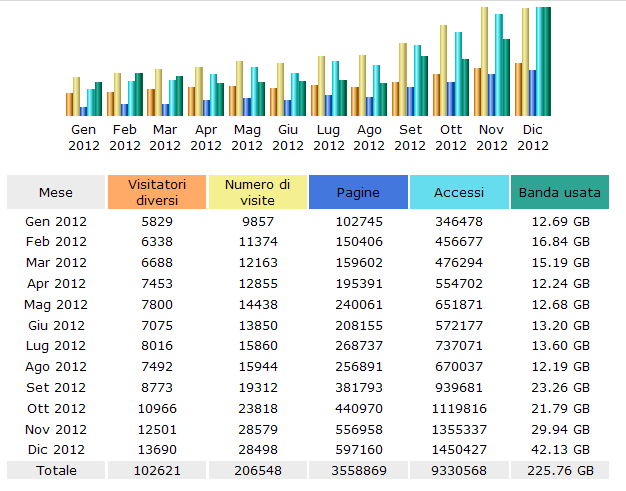Viewport: 626px width, 491px height.
Task: Click the Set 2012 chart axis label
Action: 410,138
